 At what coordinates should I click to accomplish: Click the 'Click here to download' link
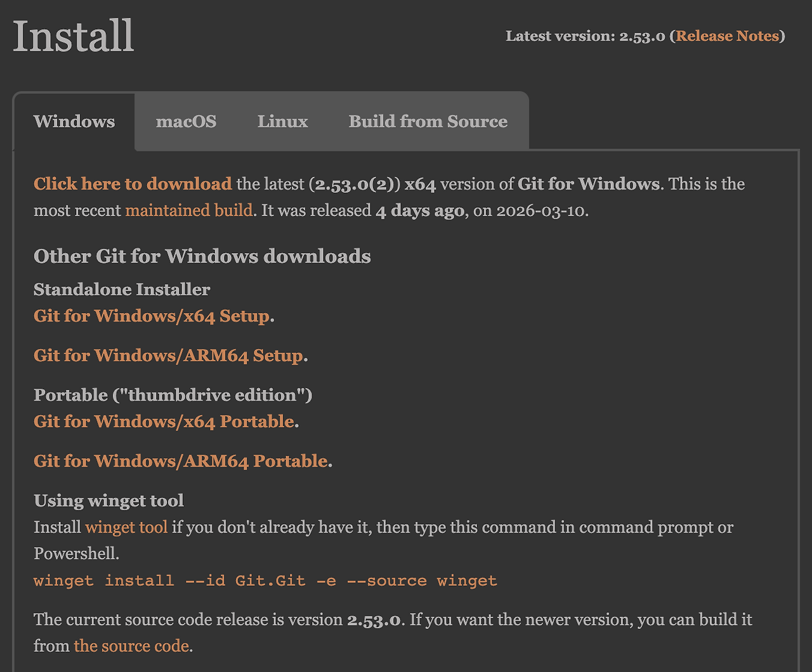click(133, 184)
